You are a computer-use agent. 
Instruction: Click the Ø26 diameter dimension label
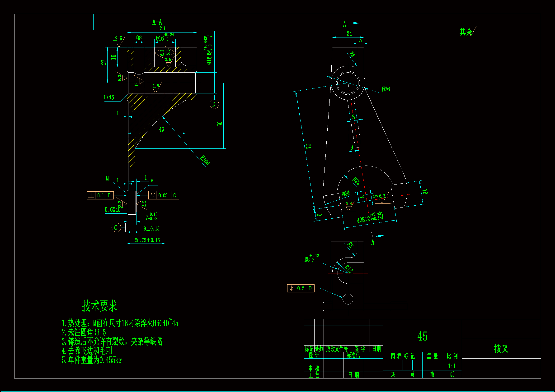click(x=386, y=89)
